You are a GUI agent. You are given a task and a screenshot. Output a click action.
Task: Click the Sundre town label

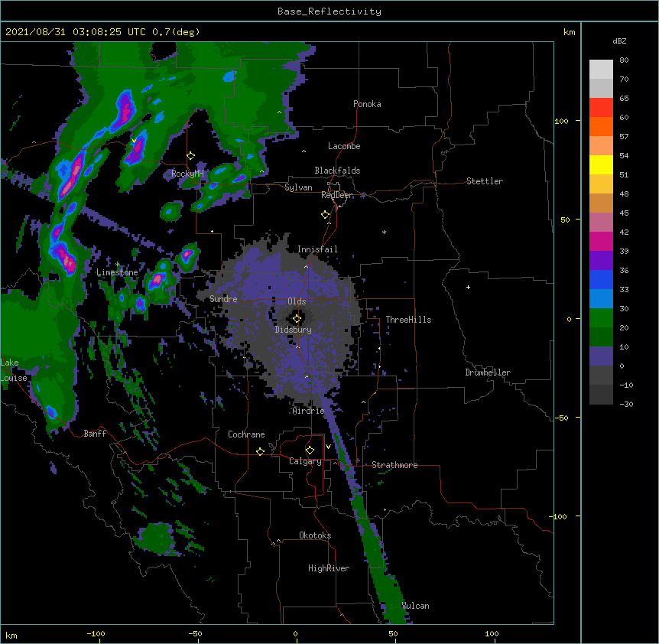click(223, 299)
